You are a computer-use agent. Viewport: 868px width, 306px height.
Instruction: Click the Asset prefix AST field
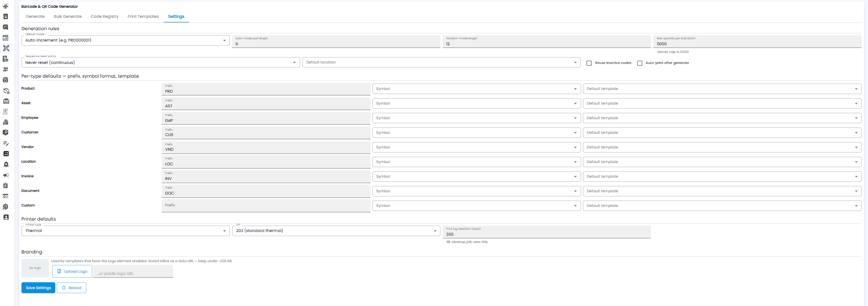[266, 104]
